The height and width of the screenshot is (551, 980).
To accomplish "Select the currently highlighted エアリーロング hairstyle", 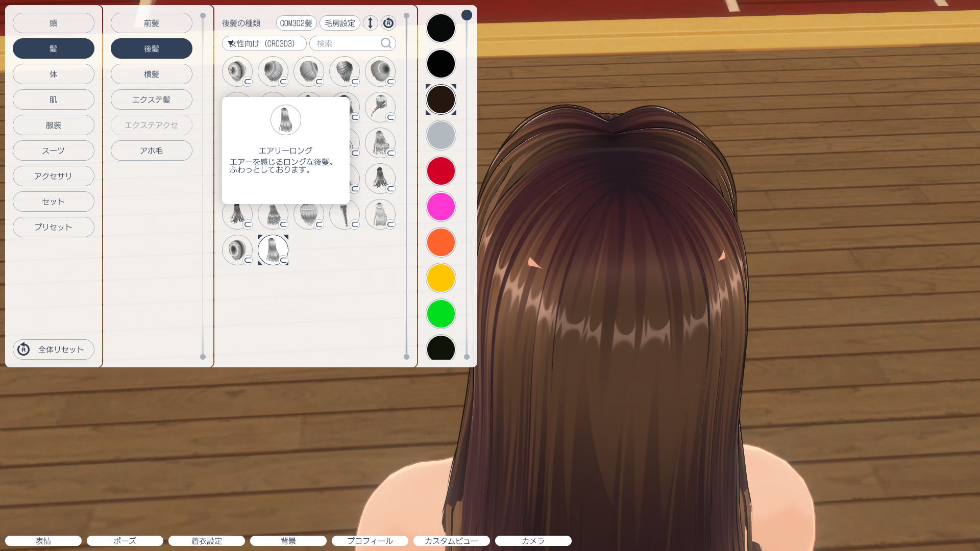I will click(273, 249).
